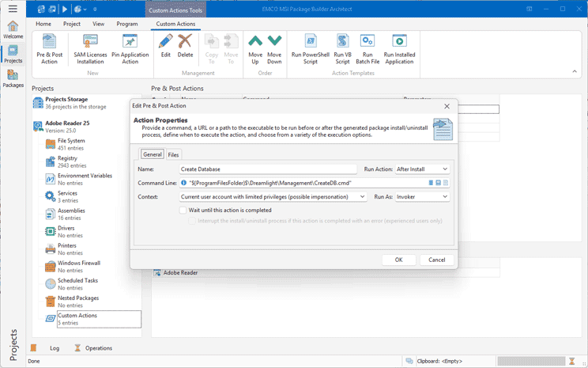Switch to the Files tab in dialog
The height and width of the screenshot is (368, 588).
point(173,154)
